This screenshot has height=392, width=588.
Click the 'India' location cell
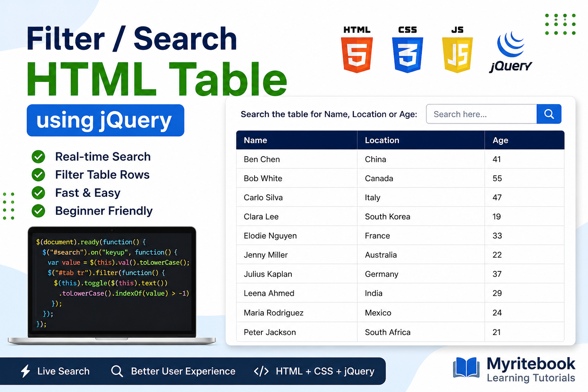(x=421, y=293)
